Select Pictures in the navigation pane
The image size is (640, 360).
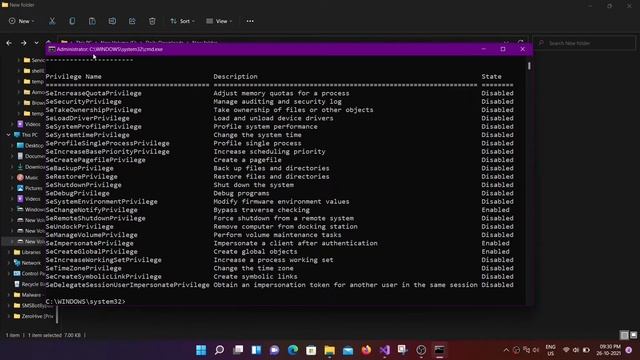[30, 188]
